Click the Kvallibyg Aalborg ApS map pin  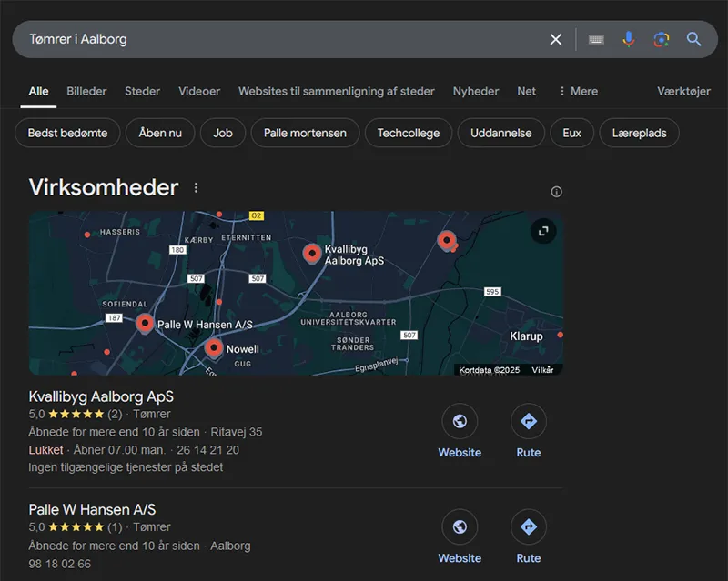pyautogui.click(x=312, y=255)
